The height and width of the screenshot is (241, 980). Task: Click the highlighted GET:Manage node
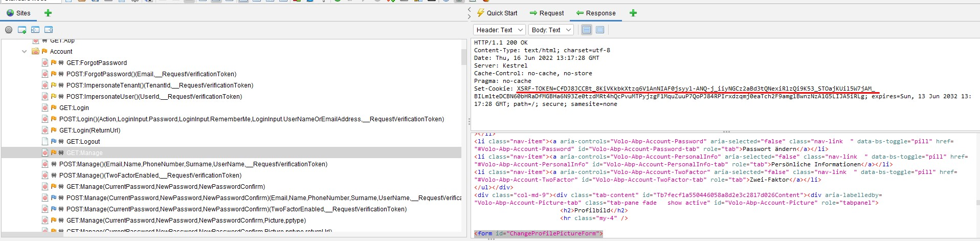point(84,153)
